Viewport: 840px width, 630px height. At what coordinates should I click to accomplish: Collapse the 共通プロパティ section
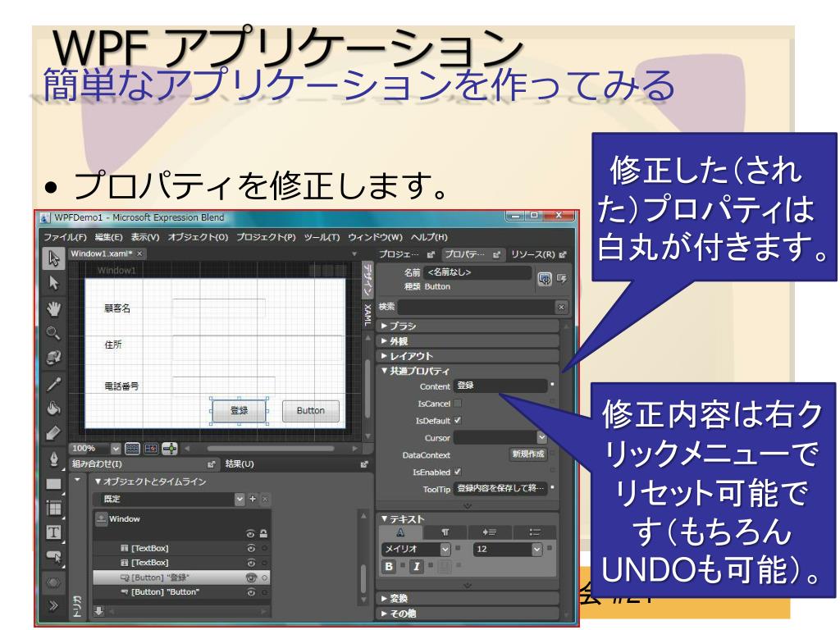[384, 370]
